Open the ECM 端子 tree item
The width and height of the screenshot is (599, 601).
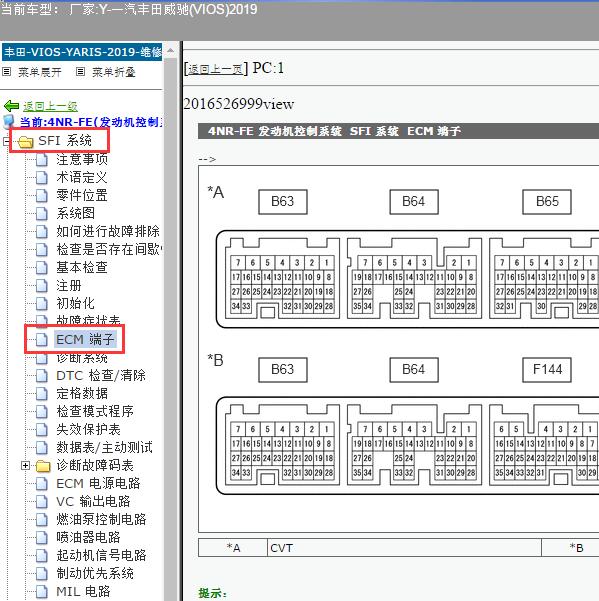pyautogui.click(x=85, y=340)
